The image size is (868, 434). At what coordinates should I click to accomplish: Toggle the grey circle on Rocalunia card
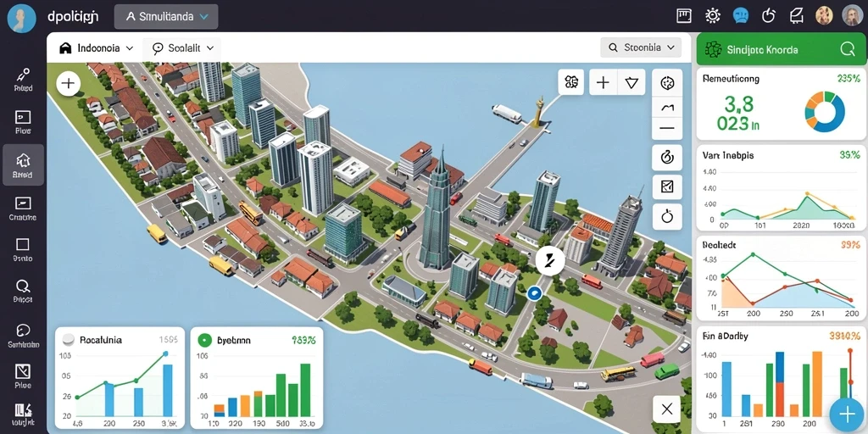(x=69, y=339)
